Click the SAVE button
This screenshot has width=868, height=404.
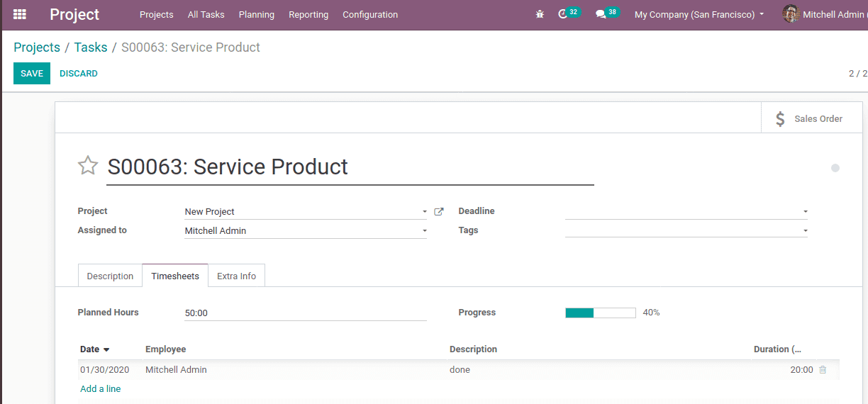point(32,74)
